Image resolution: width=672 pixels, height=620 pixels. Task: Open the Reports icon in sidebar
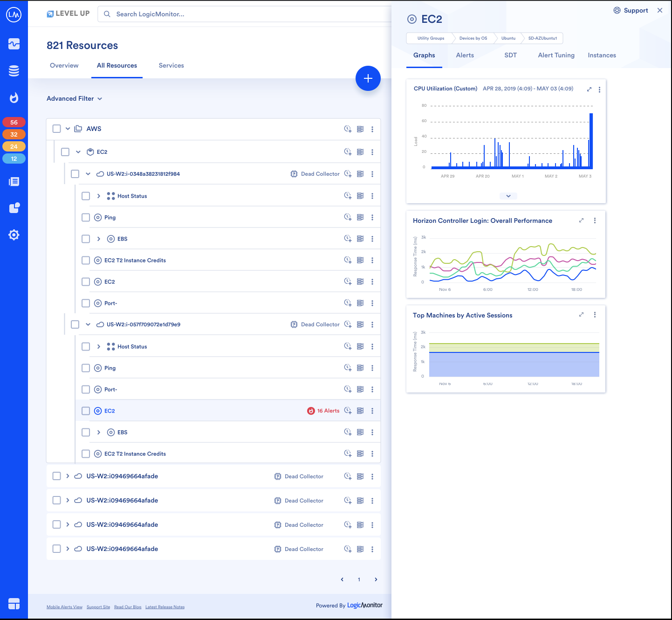pos(14,182)
